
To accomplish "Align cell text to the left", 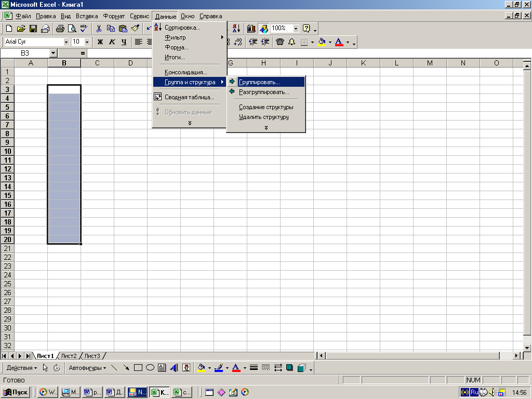I will click(138, 42).
